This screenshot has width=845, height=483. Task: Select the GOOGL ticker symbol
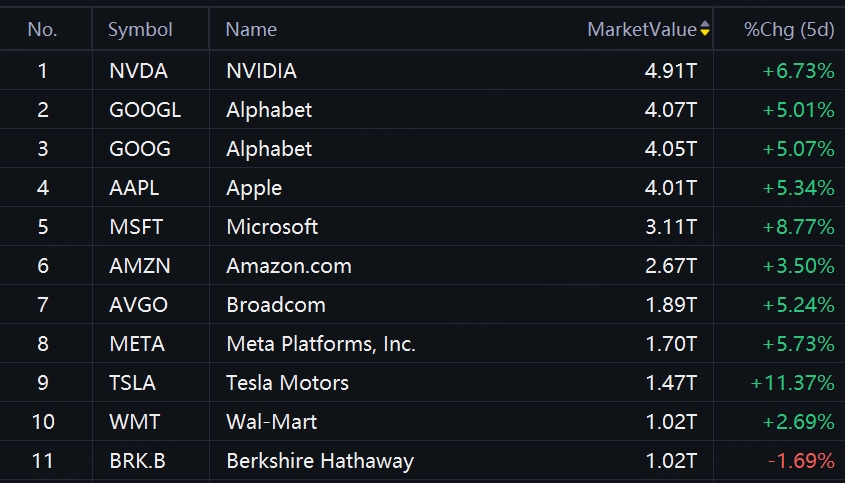[145, 110]
